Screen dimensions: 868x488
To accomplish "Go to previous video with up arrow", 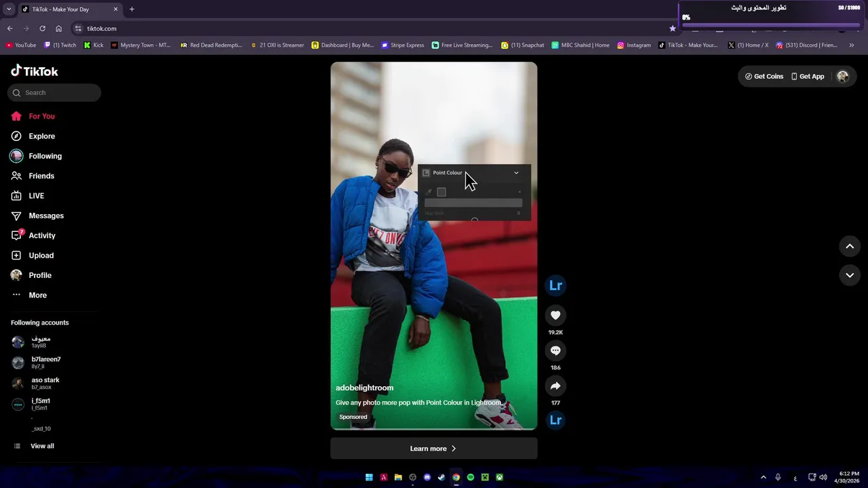I will coord(850,247).
